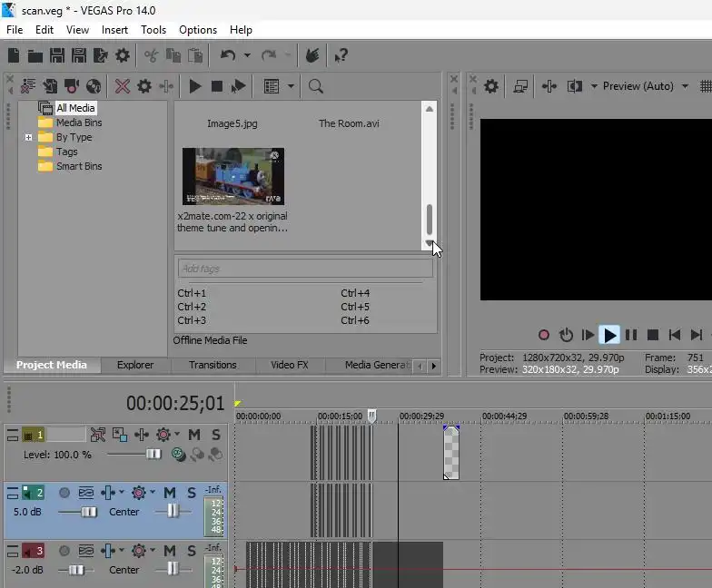Click the Search media magnifier icon
Viewport: 712px width, 588px height.
pos(316,86)
